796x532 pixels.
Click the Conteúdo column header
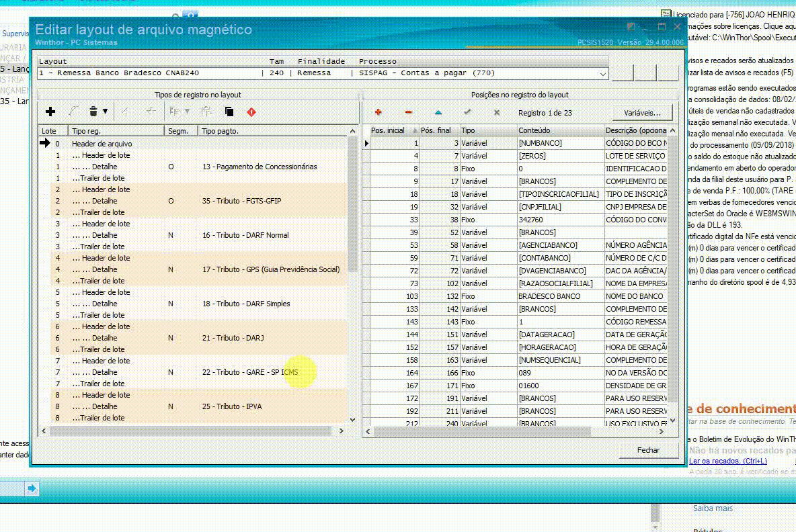(561, 130)
